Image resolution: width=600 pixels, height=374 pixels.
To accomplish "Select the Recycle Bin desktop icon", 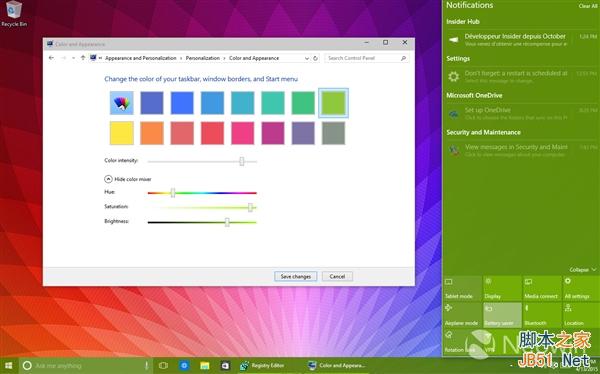I will [14, 14].
